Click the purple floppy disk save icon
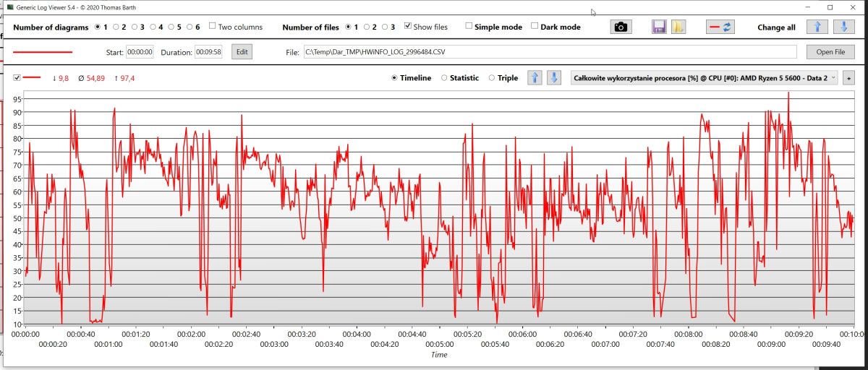Image resolution: width=868 pixels, height=370 pixels. 659,27
